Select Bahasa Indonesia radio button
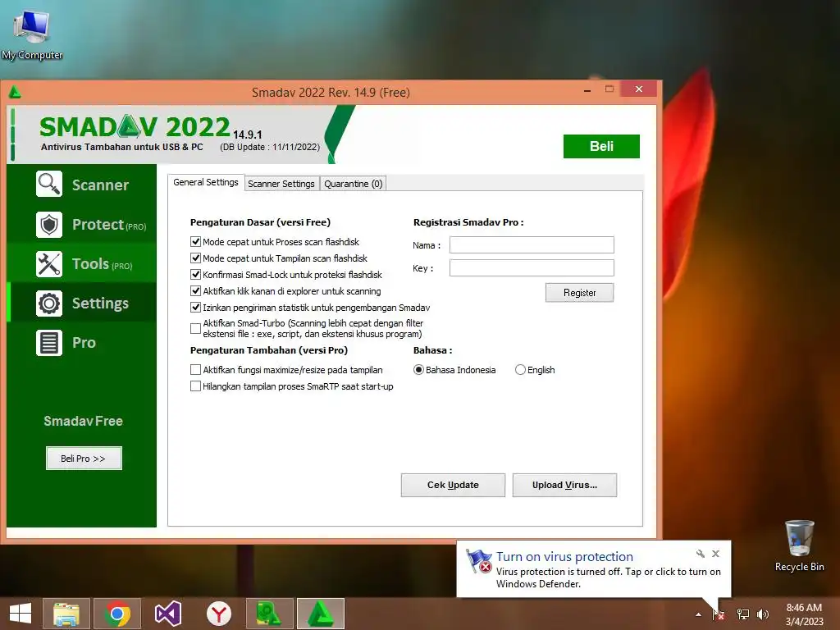This screenshot has height=630, width=840. pos(418,370)
